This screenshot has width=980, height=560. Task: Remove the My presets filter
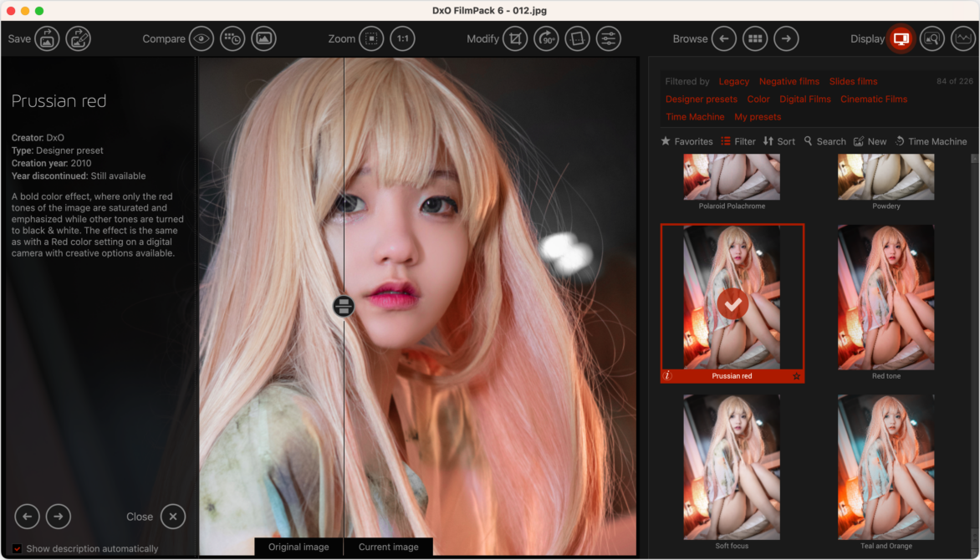coord(758,117)
